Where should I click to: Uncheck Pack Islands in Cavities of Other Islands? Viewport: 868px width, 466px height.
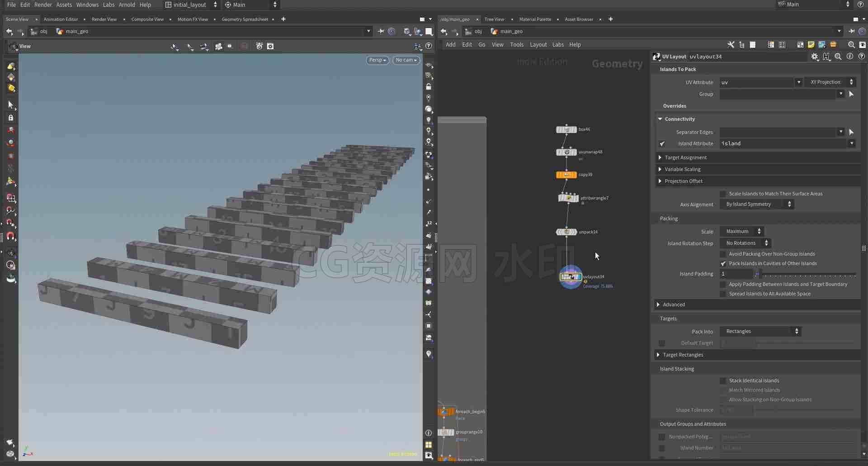pos(723,264)
